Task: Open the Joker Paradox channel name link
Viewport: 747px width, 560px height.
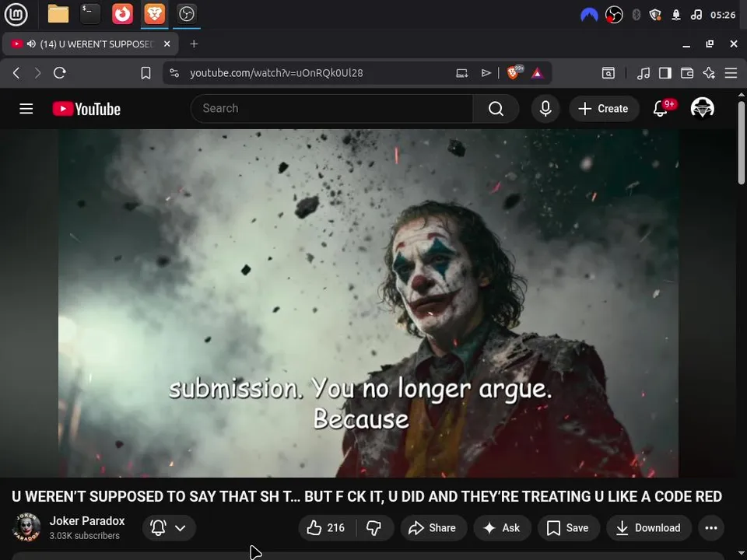Action: 87,521
